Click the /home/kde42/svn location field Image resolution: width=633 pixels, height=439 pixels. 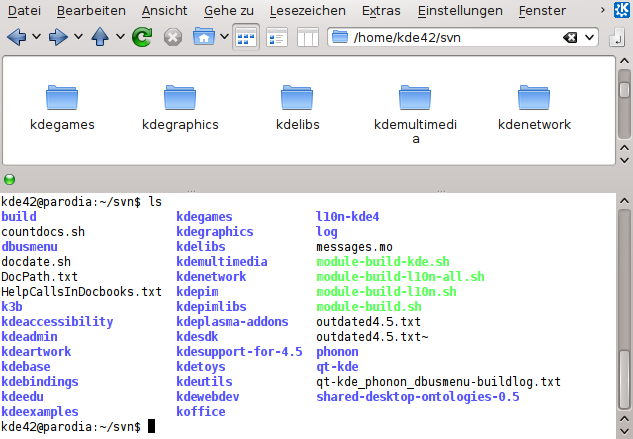pos(450,38)
